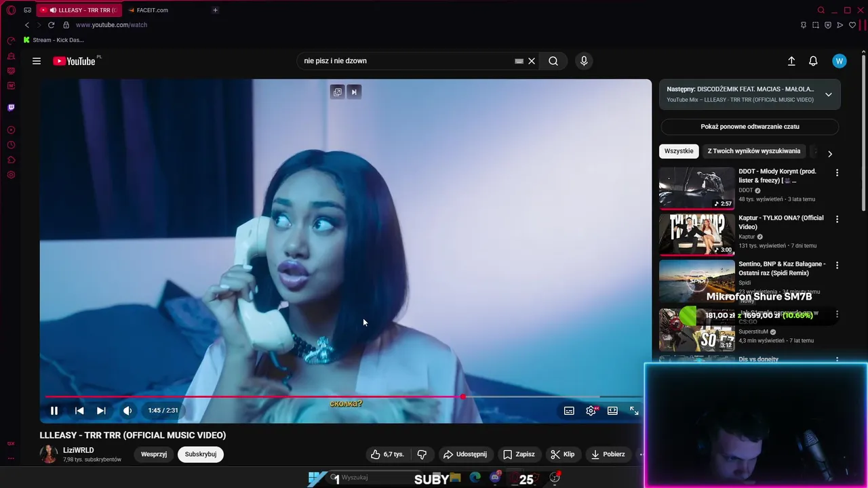Toggle theater mode

612,411
